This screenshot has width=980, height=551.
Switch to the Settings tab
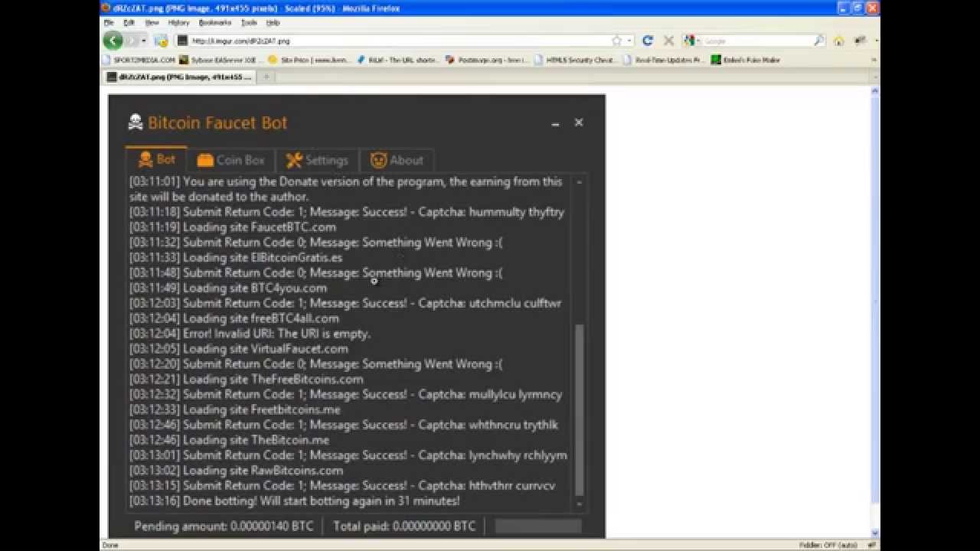click(x=317, y=160)
